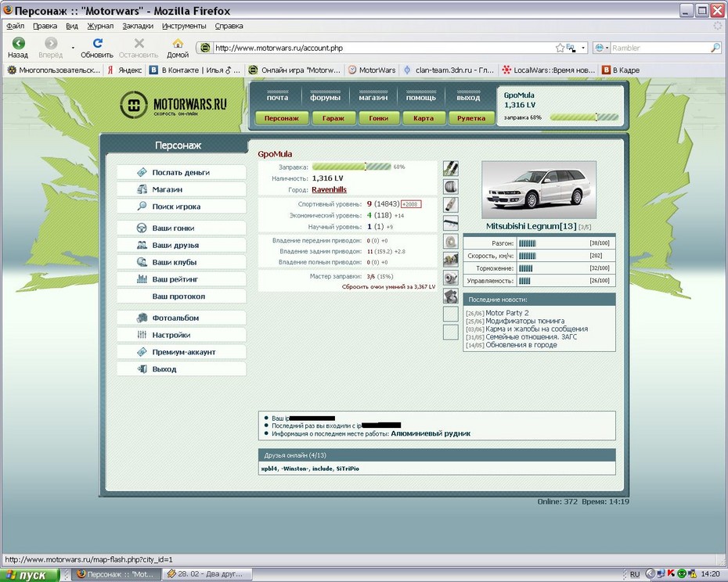Switch to the Гонки tab
728x582 pixels.
coord(379,118)
